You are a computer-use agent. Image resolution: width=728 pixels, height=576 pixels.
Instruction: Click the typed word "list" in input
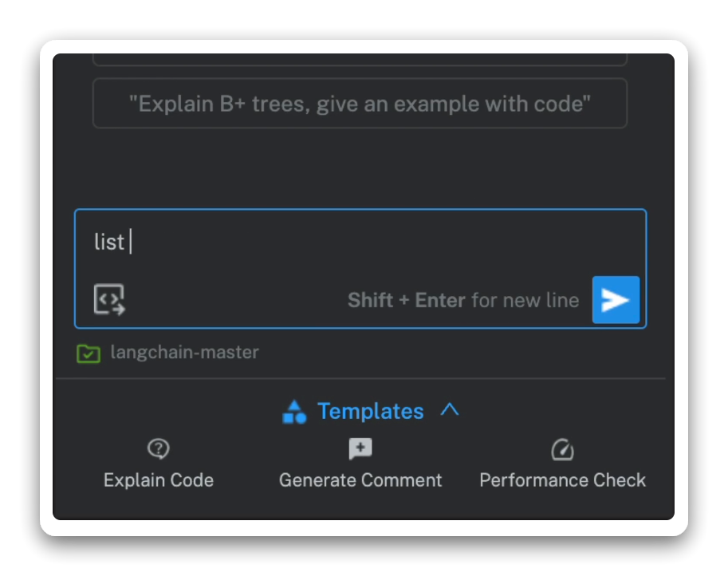coord(109,243)
